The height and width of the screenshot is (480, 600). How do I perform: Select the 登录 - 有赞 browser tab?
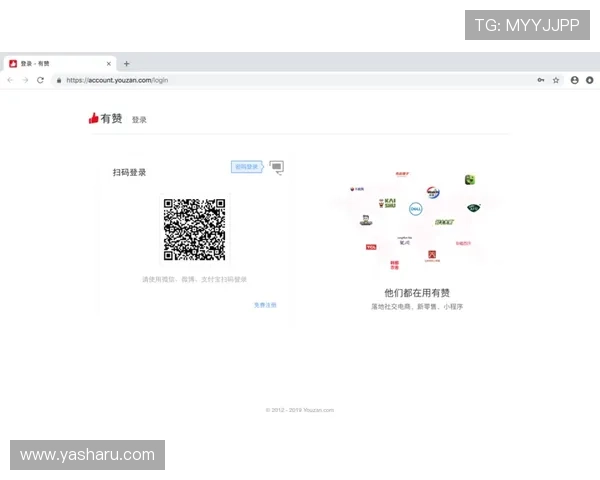point(60,64)
